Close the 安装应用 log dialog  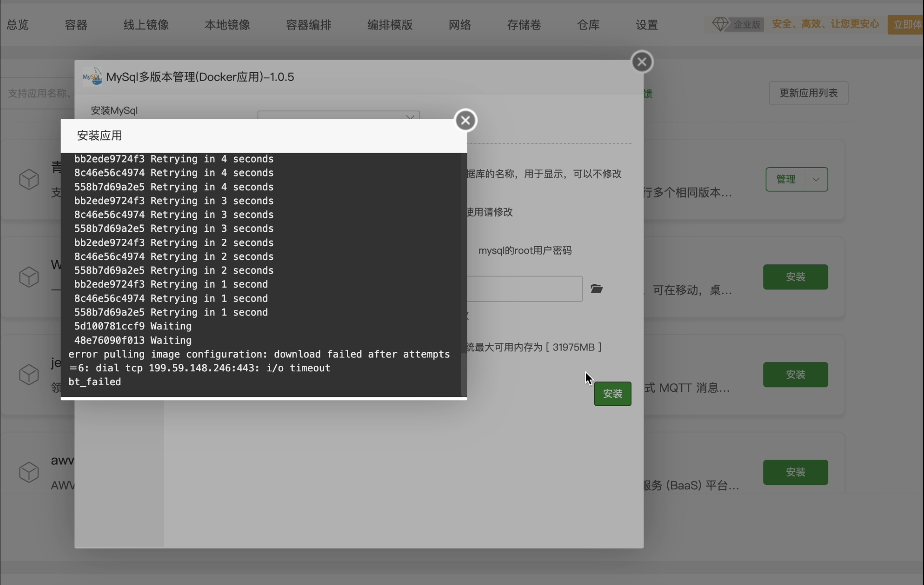[x=465, y=120]
